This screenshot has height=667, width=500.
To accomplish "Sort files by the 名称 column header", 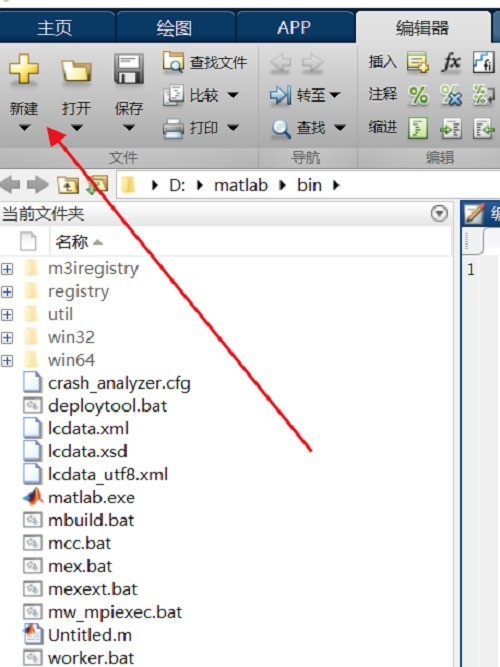I will [79, 242].
